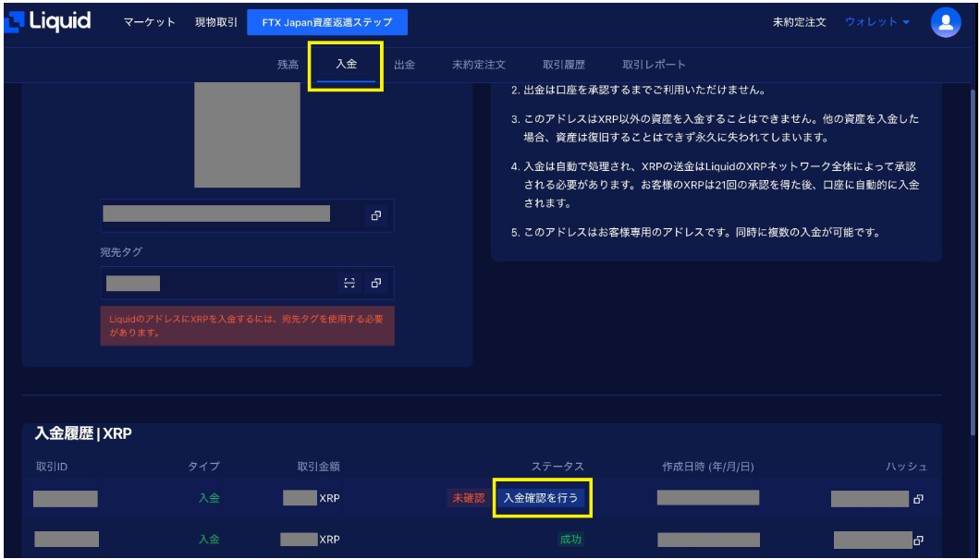Switch to the 残高 tab
The image size is (980, 559).
[x=288, y=65]
